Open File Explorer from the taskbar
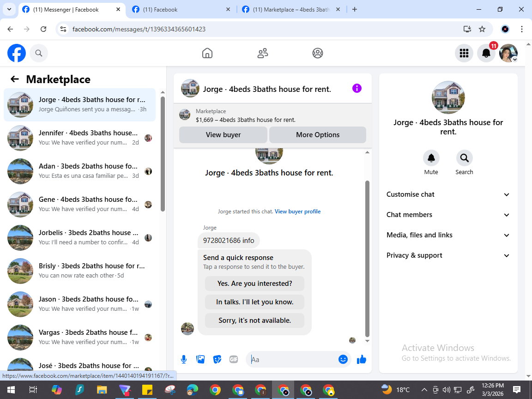The height and width of the screenshot is (399, 532). click(x=102, y=390)
